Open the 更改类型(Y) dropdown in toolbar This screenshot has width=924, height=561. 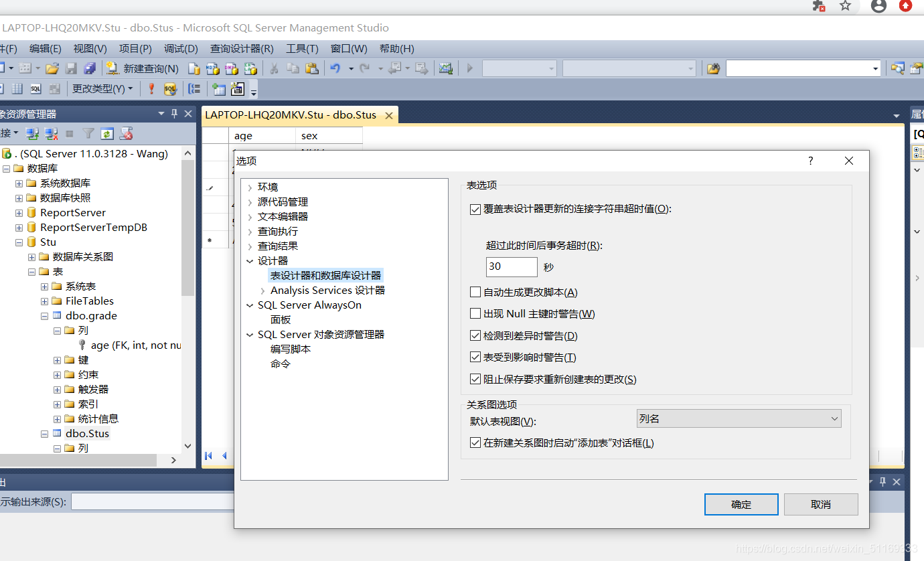tap(102, 88)
